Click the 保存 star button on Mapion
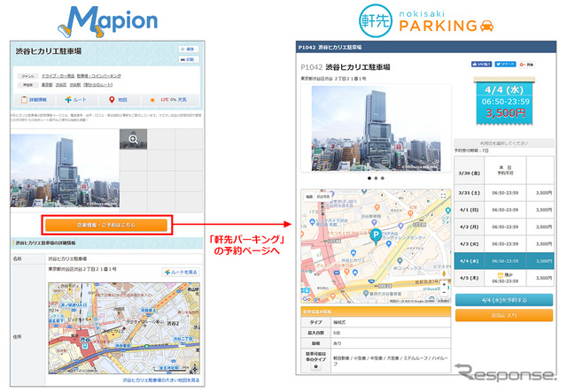Image resolution: width=567 pixels, height=392 pixels. pyautogui.click(x=188, y=49)
